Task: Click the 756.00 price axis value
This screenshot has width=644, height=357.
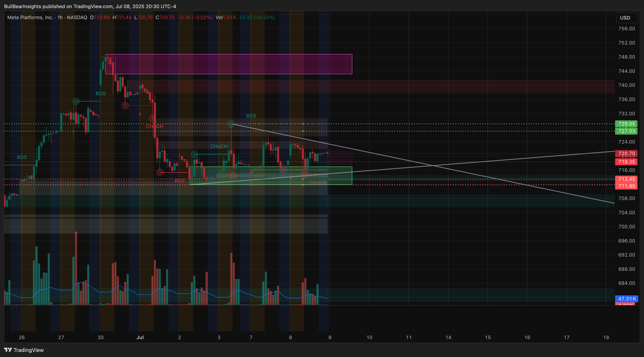Action: coord(627,28)
